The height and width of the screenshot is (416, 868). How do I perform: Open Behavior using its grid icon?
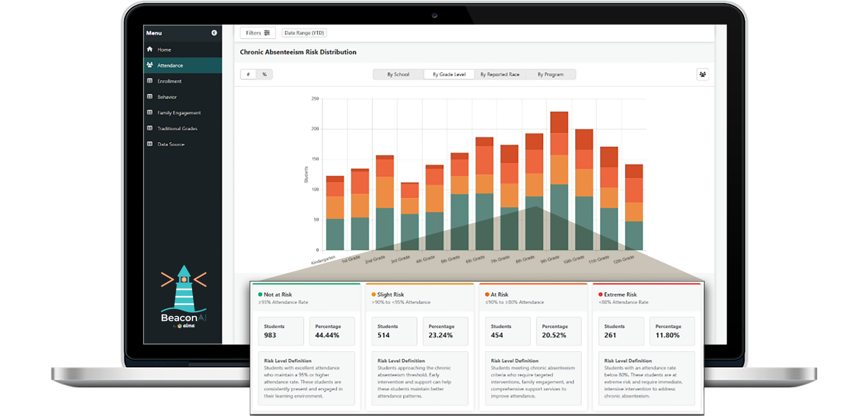pos(150,97)
